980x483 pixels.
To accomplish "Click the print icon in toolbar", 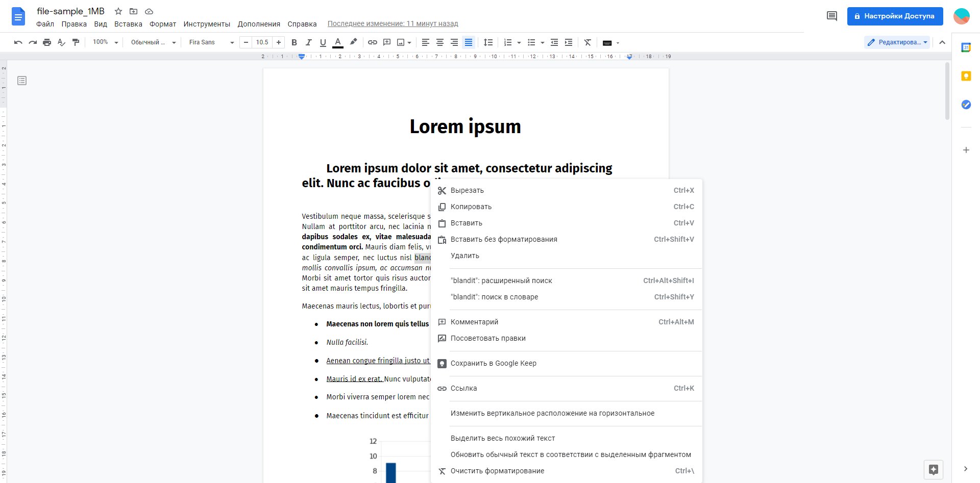I will point(47,42).
